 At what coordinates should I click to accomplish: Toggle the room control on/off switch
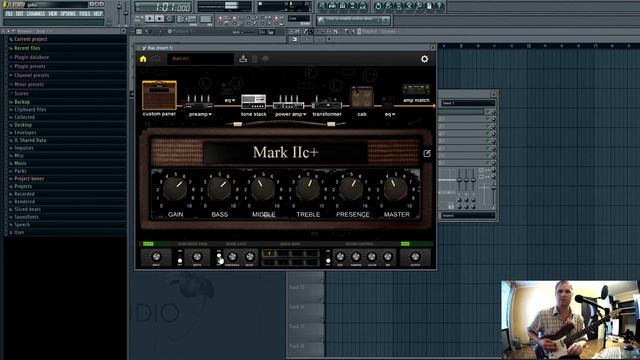point(328,258)
